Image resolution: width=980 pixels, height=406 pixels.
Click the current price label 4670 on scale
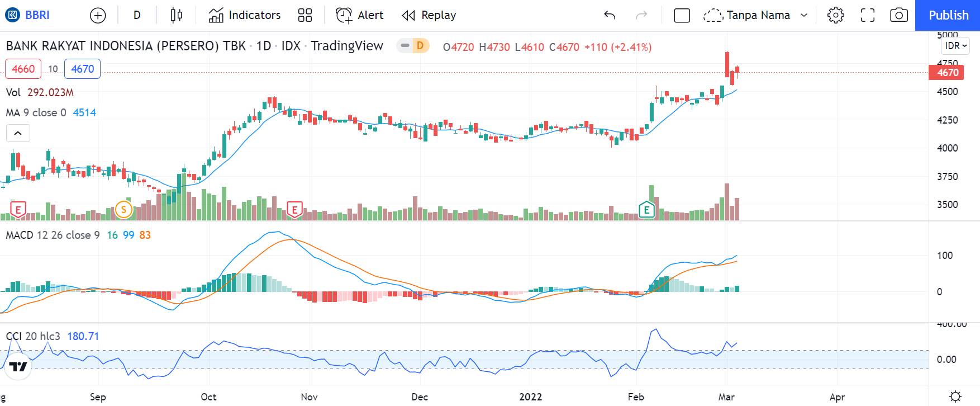click(948, 72)
